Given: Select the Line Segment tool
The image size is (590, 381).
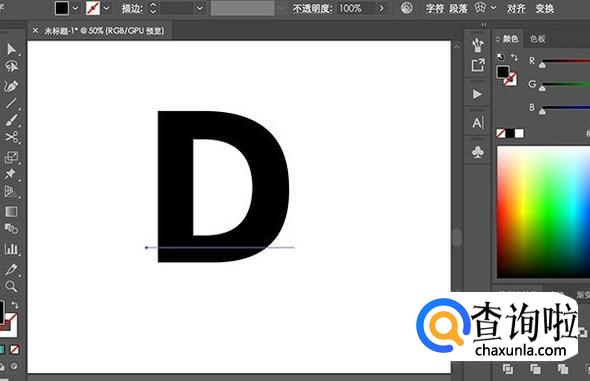Looking at the screenshot, I should [x=11, y=103].
